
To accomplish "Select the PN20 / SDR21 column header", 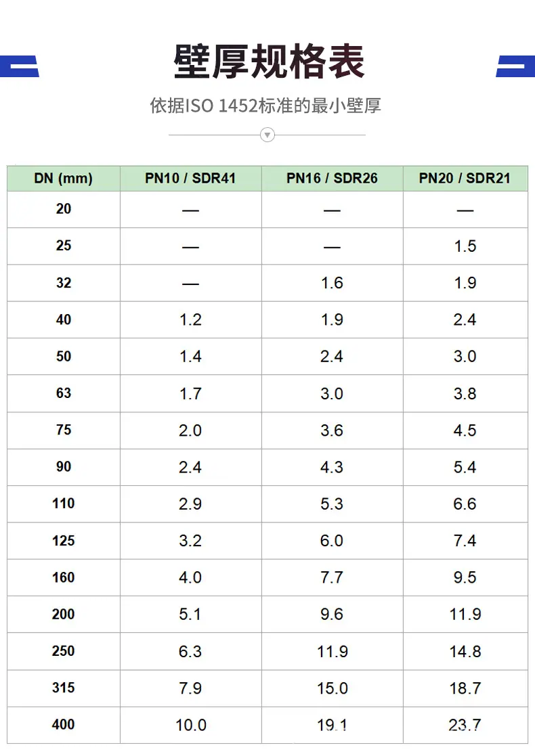I will click(465, 179).
